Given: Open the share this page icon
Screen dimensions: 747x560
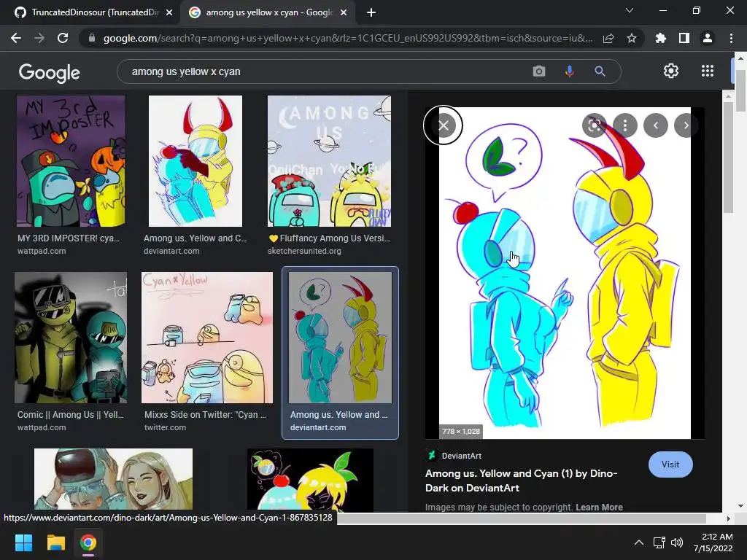Looking at the screenshot, I should pos(608,38).
